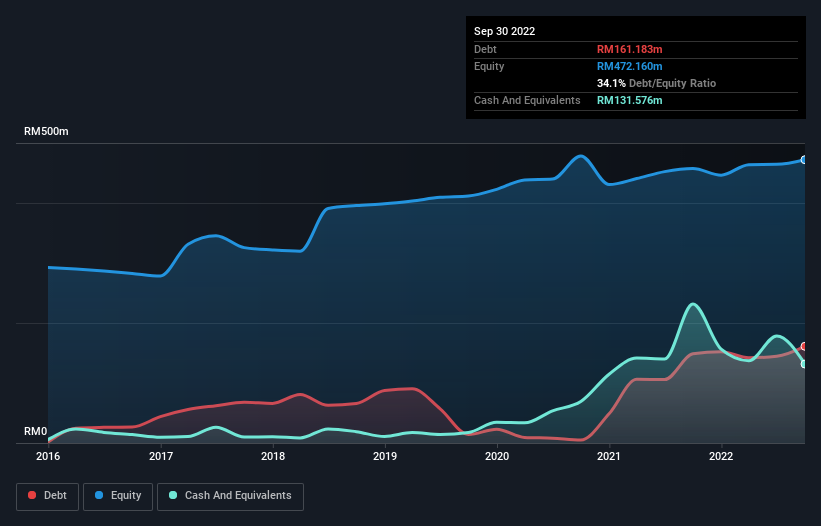Click the Sep 30 2022 tooltip date

click(504, 31)
